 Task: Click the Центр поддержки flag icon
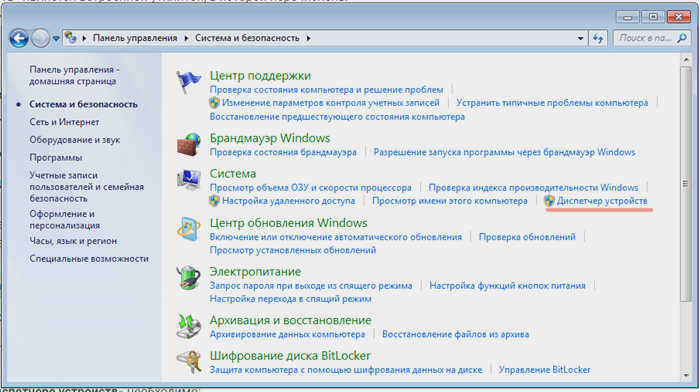(188, 82)
